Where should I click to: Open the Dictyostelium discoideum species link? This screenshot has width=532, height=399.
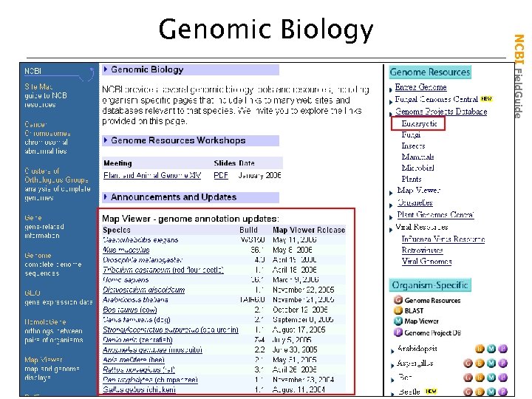144,290
